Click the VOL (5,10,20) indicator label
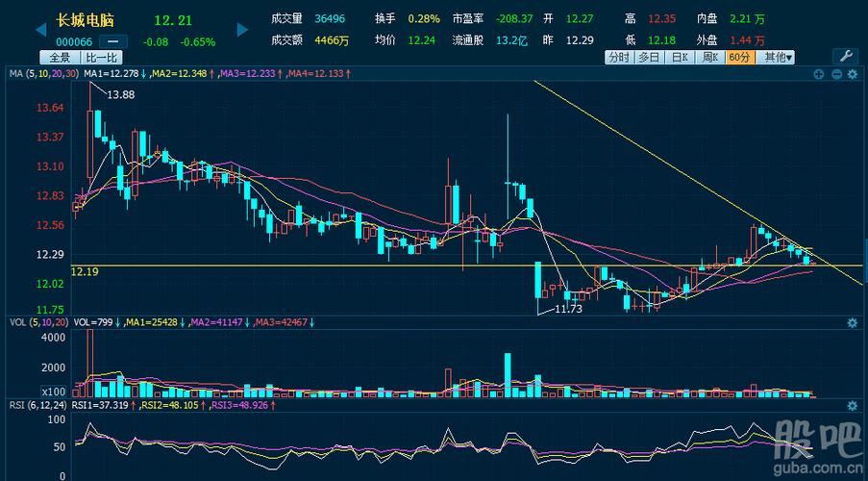This screenshot has height=481, width=868. (38, 322)
